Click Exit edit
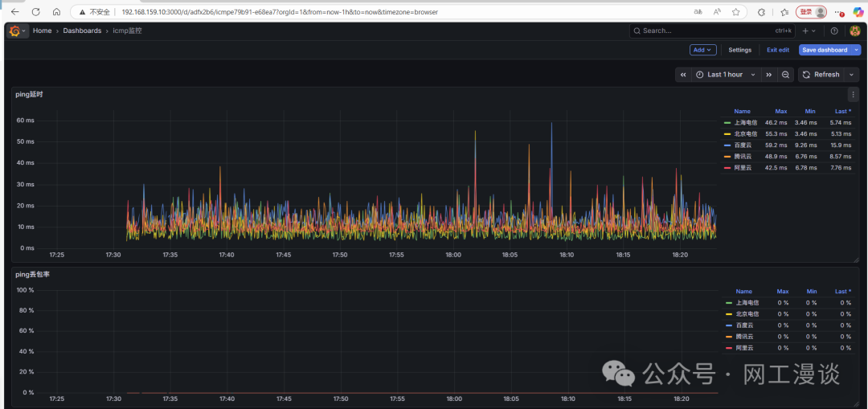This screenshot has height=409, width=868. pyautogui.click(x=778, y=50)
